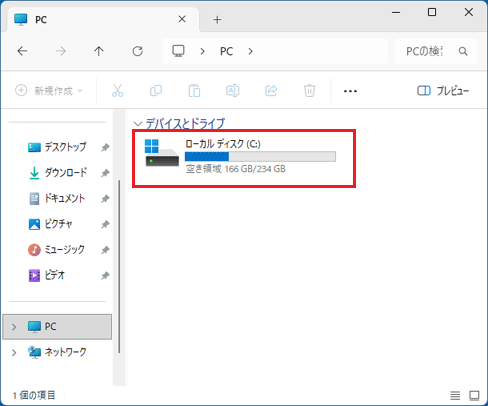Go up one folder level
Viewport: 488px width, 406px height.
[x=99, y=51]
